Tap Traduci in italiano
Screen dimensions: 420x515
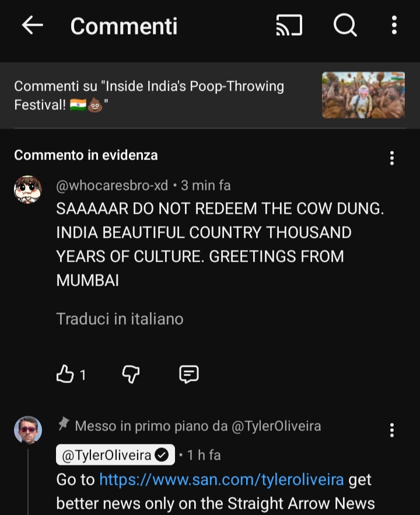(x=120, y=319)
